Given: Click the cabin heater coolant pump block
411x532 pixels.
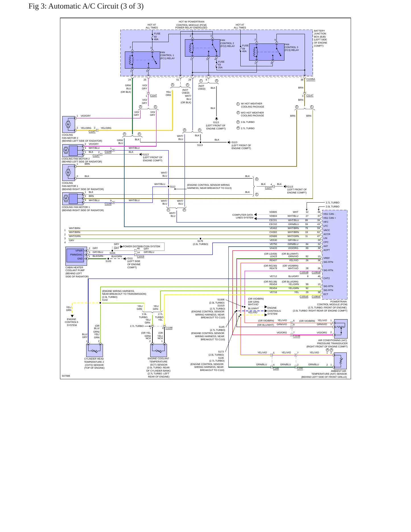Looking at the screenshot, I should (76, 256).
